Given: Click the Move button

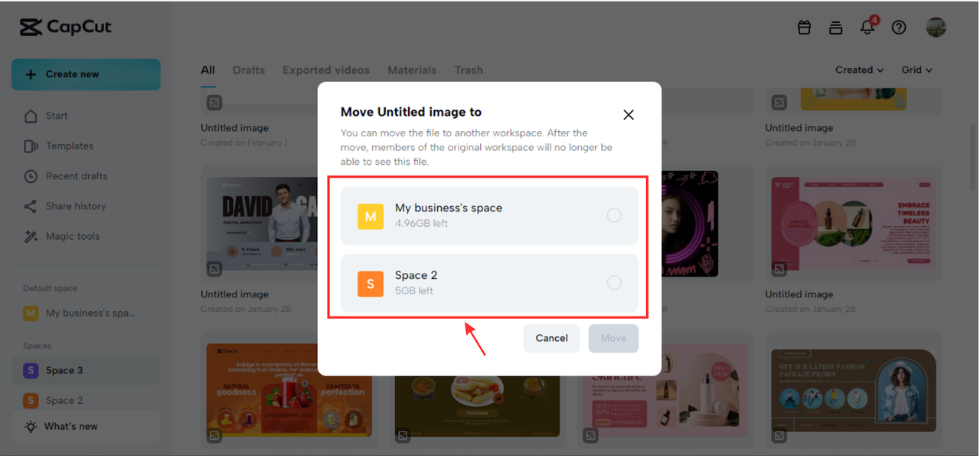Looking at the screenshot, I should tap(613, 338).
